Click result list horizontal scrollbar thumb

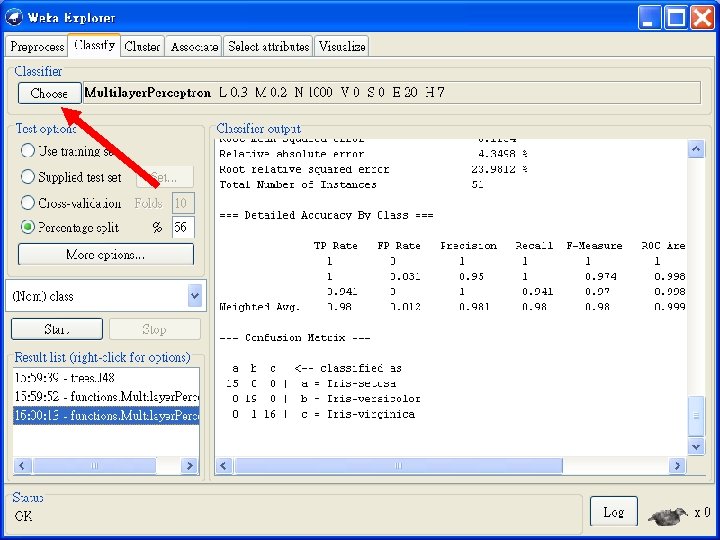coord(94,466)
